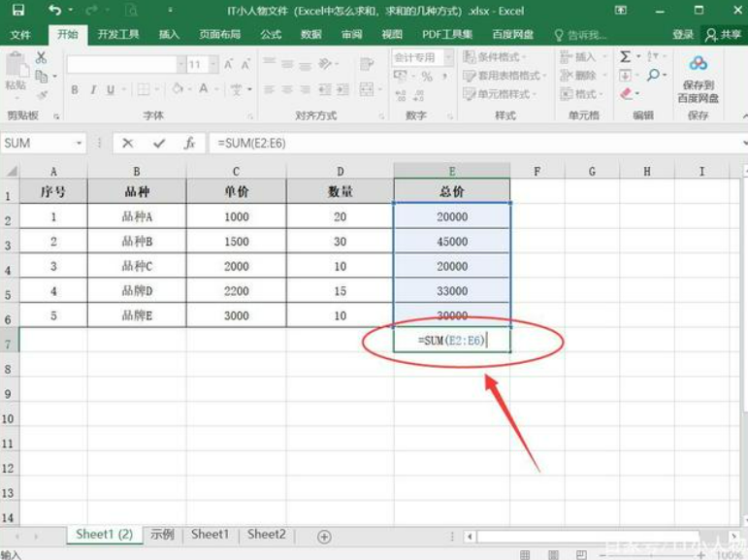The width and height of the screenshot is (748, 560).
Task: Switch to the Sheet2 worksheet tab
Action: point(266,535)
